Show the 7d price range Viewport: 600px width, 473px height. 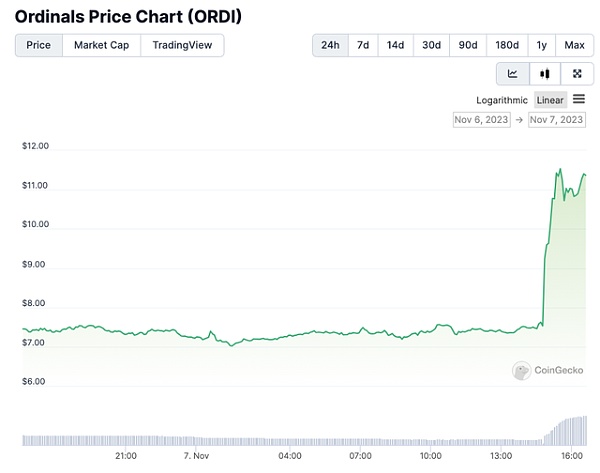(x=363, y=45)
